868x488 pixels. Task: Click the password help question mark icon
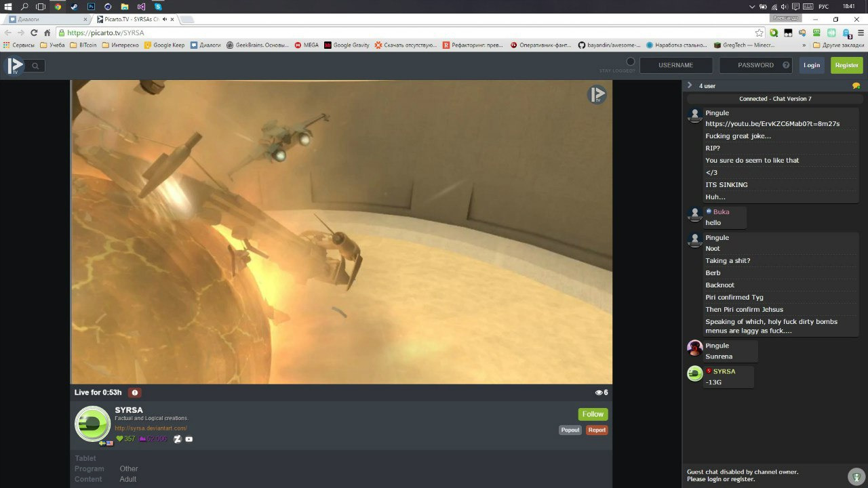pos(787,65)
